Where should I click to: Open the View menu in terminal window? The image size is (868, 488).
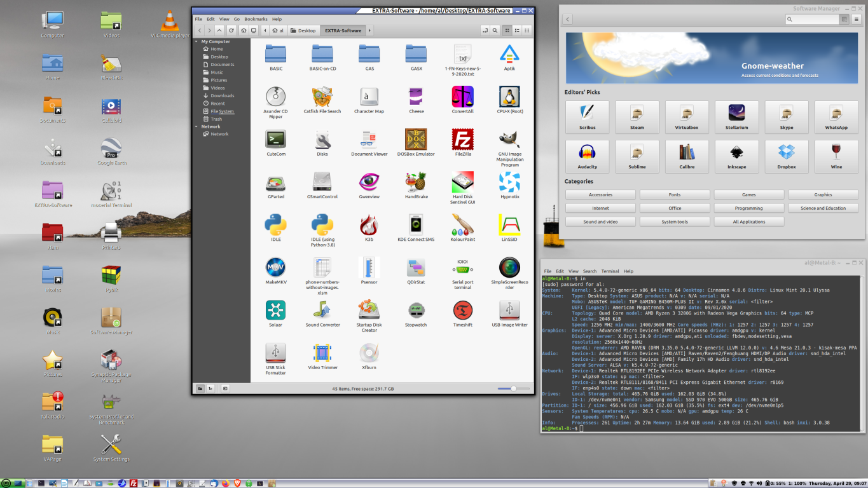574,271
